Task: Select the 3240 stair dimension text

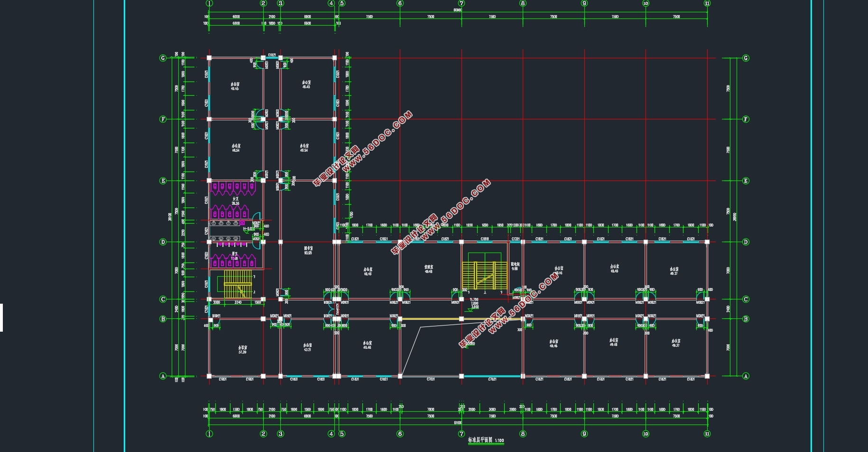Action: (238, 302)
